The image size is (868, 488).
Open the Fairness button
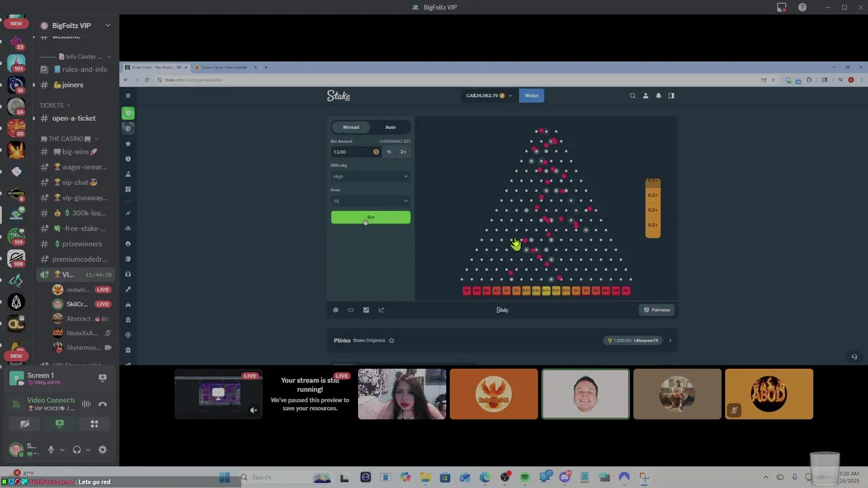pos(656,310)
